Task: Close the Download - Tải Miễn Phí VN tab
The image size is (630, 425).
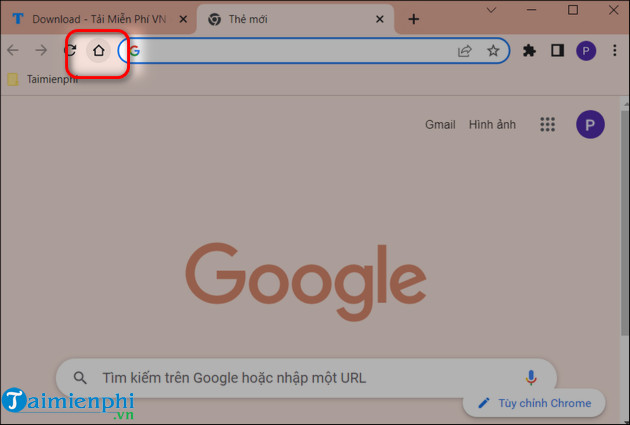Action: (183, 19)
